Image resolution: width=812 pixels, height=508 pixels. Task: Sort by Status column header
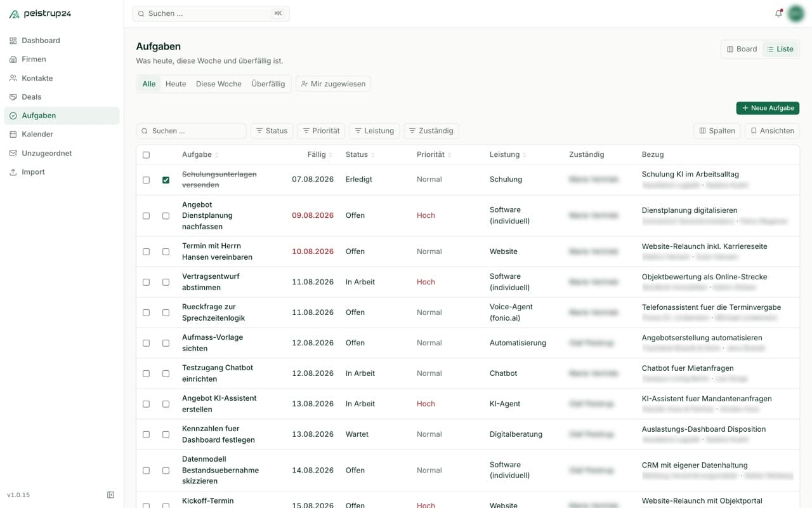[360, 154]
